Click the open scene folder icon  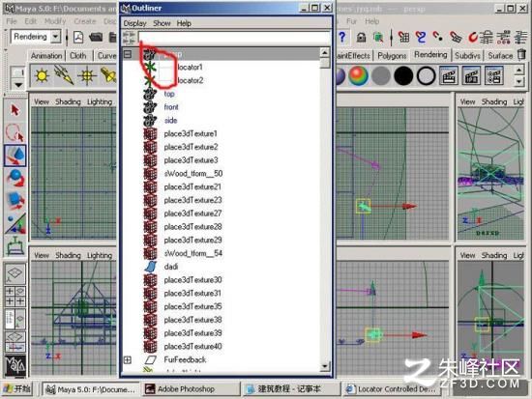pyautogui.click(x=96, y=38)
